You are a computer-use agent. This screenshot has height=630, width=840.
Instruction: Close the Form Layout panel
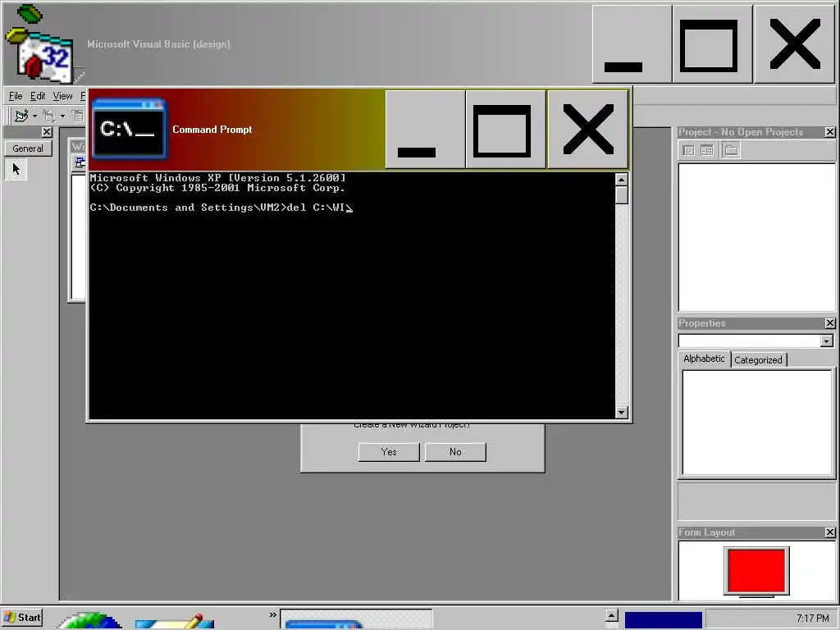pos(830,532)
